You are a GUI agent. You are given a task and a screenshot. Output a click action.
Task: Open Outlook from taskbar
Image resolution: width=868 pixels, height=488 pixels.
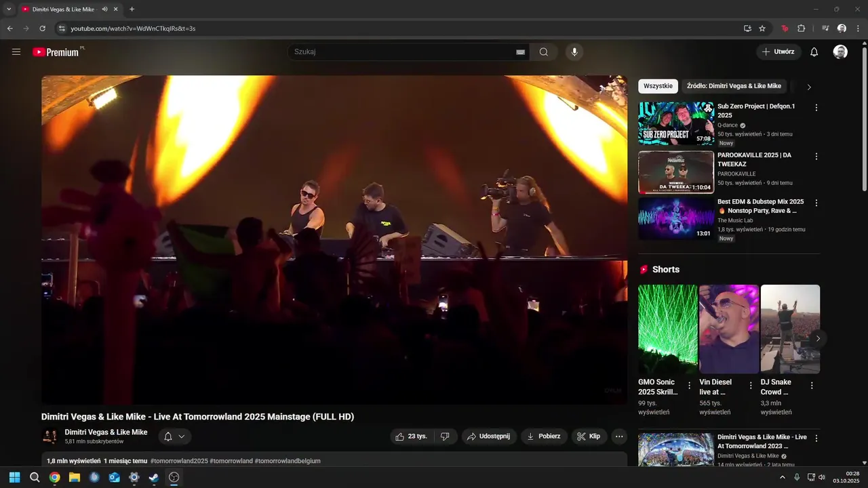pyautogui.click(x=115, y=477)
